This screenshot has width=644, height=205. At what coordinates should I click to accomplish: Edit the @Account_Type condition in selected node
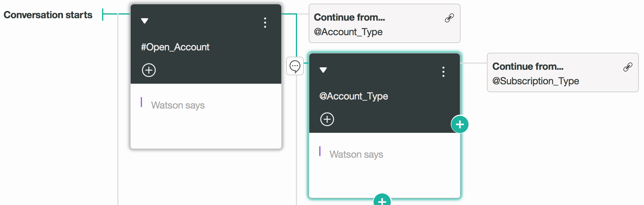[x=354, y=96]
